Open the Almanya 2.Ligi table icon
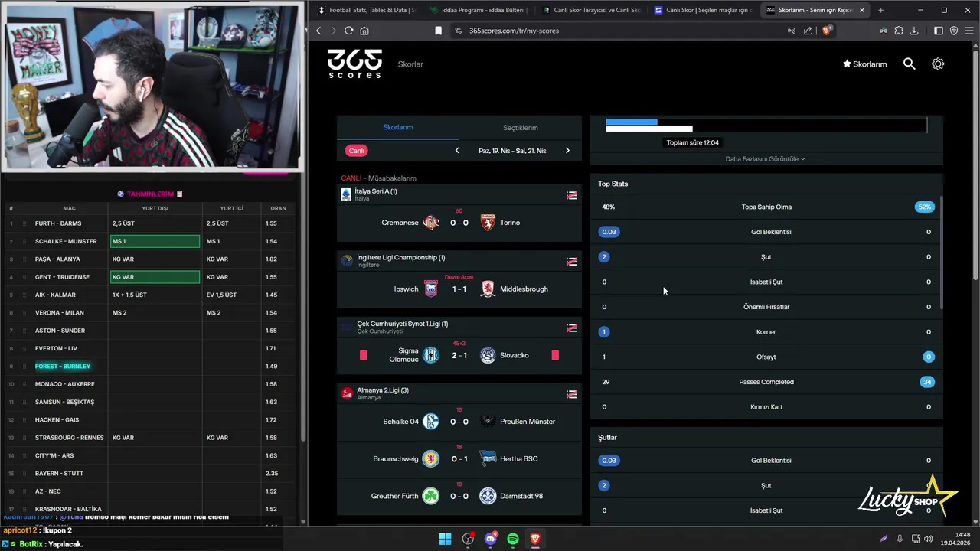This screenshot has width=980, height=551. tap(571, 394)
